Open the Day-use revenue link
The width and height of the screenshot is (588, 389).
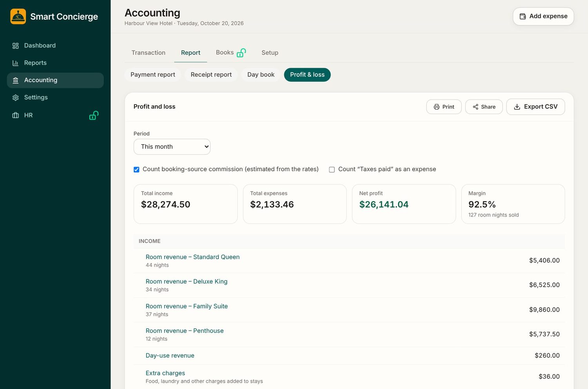point(170,356)
